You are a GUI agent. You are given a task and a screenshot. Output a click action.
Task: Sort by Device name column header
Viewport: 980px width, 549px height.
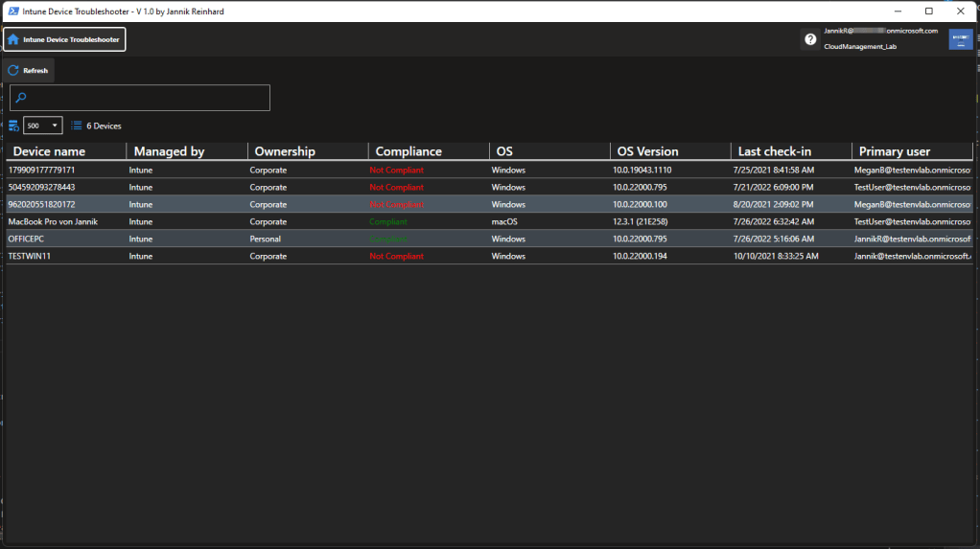(x=49, y=151)
